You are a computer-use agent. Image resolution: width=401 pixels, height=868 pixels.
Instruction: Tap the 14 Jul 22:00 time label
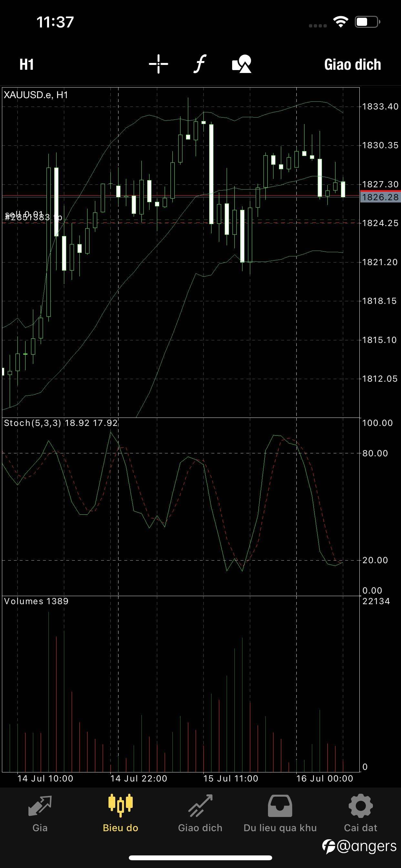click(139, 778)
